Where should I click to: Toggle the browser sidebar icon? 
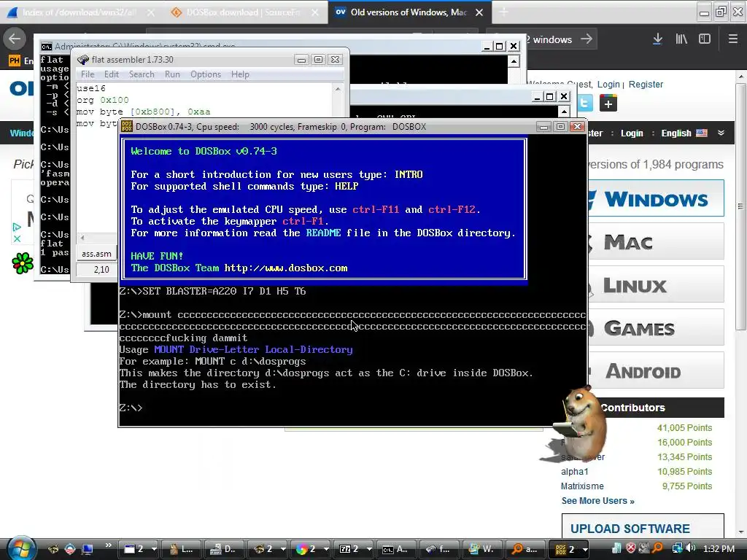705,39
